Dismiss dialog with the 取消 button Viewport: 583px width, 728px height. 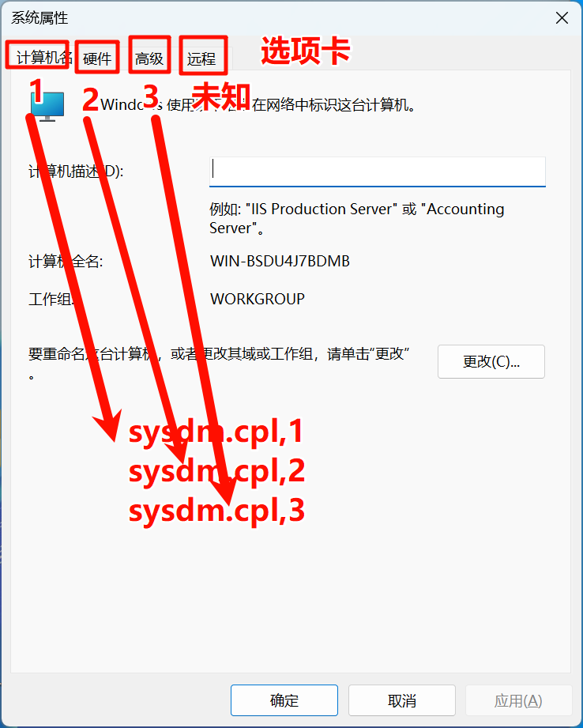(402, 700)
